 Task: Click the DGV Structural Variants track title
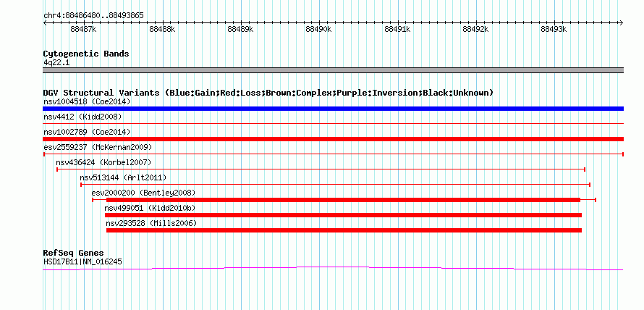pos(268,93)
